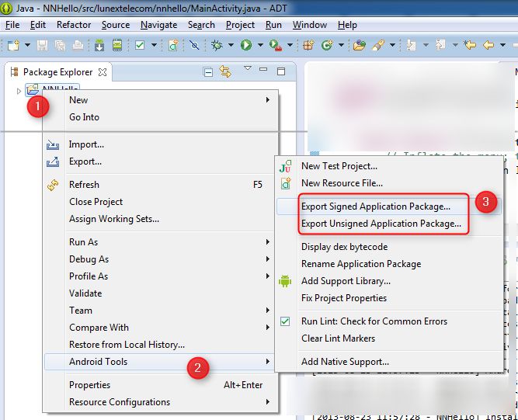Screen dimensions: 518x420
Task: Choose Export... from the context menu
Action: pyautogui.click(x=160, y=161)
